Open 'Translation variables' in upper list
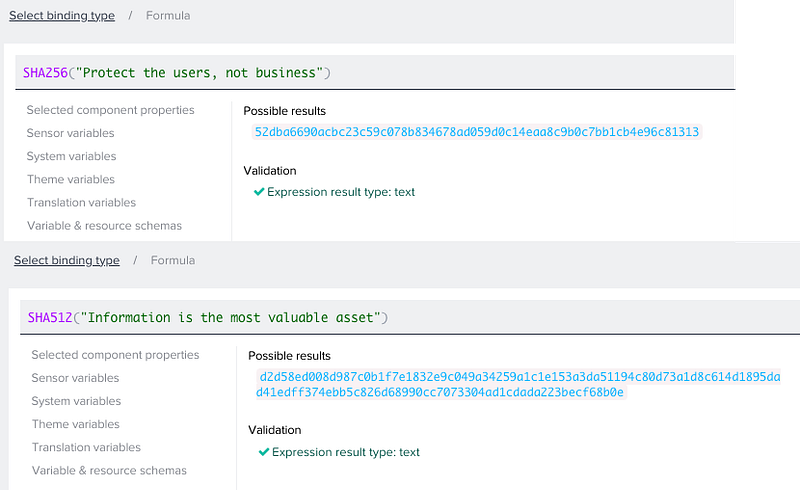 click(x=81, y=202)
